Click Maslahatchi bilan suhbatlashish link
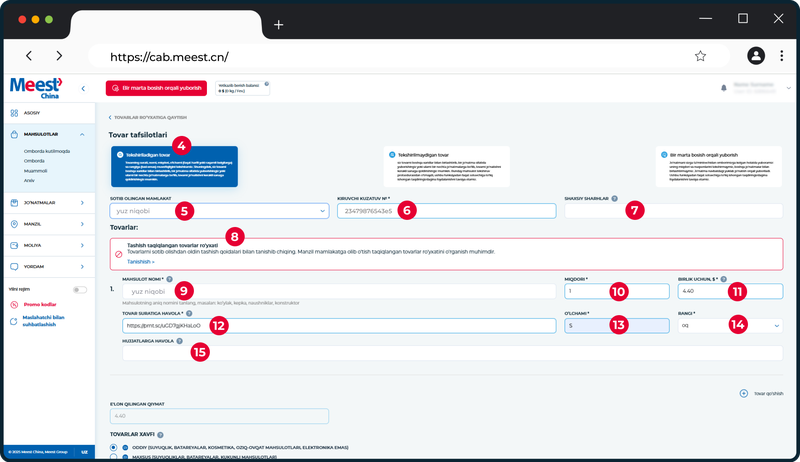 43,321
